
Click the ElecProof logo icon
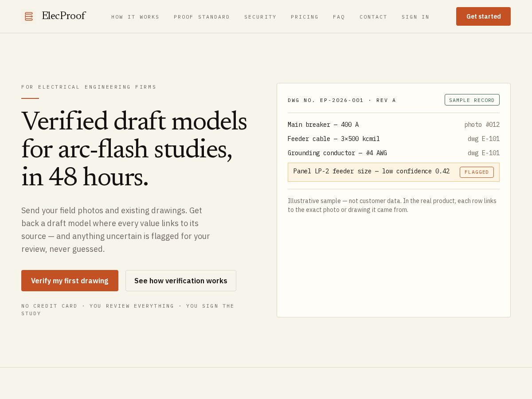click(29, 16)
